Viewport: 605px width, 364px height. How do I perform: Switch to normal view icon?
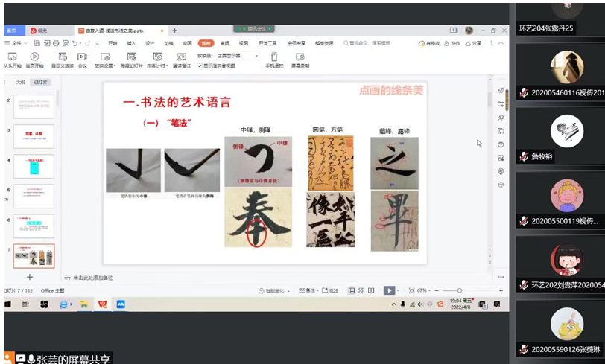point(352,291)
